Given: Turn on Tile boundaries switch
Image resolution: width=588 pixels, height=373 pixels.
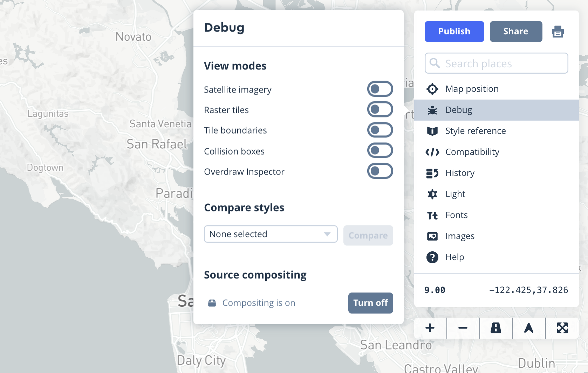Looking at the screenshot, I should coord(380,130).
